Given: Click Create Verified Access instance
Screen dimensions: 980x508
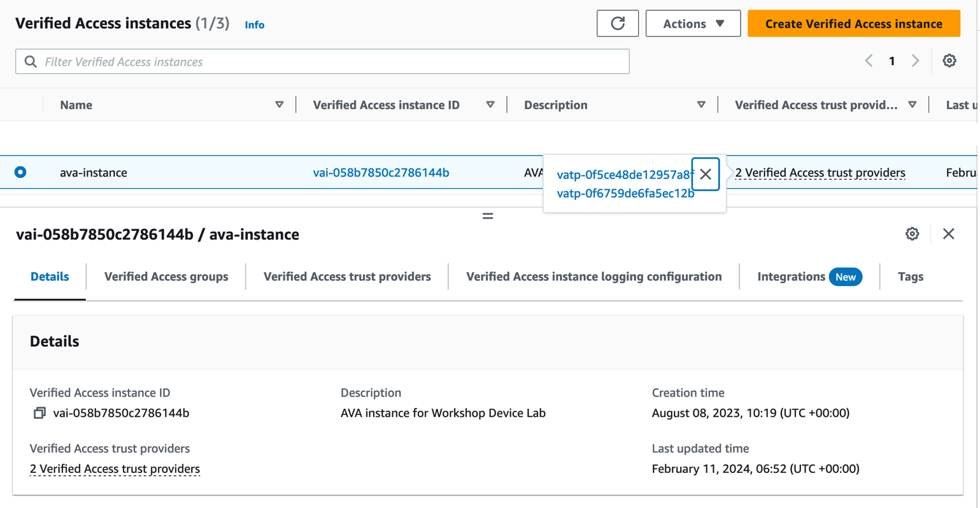Looking at the screenshot, I should [x=853, y=24].
